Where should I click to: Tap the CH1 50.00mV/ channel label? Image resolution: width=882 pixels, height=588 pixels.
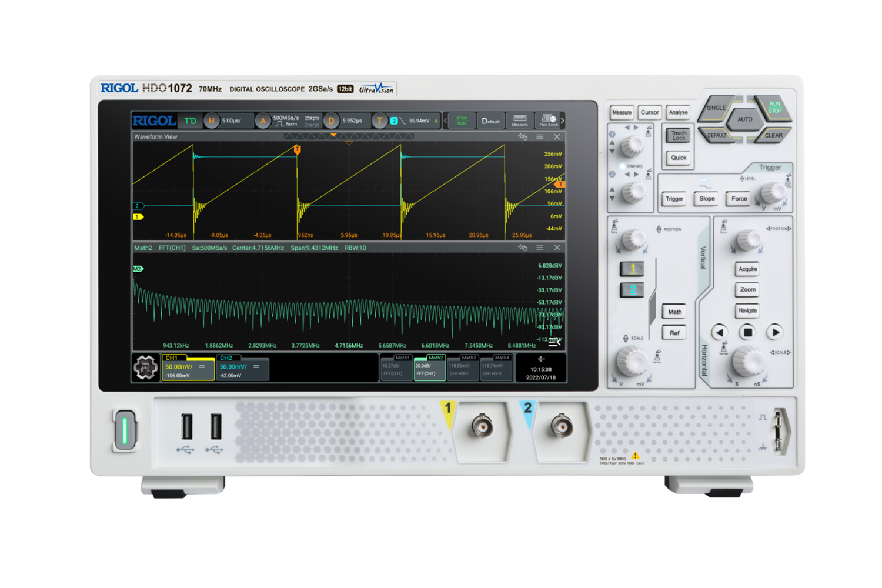(x=188, y=368)
